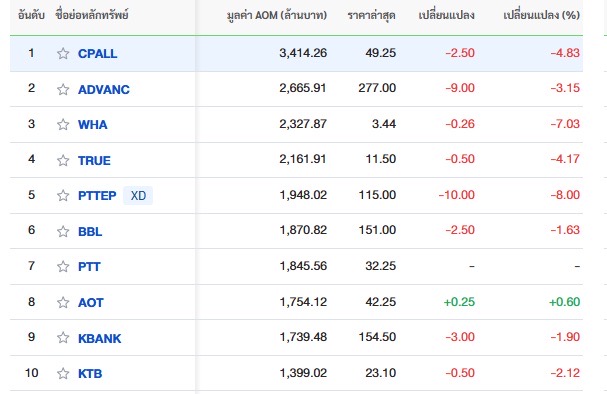Click the star icon beside AOT

[63, 302]
